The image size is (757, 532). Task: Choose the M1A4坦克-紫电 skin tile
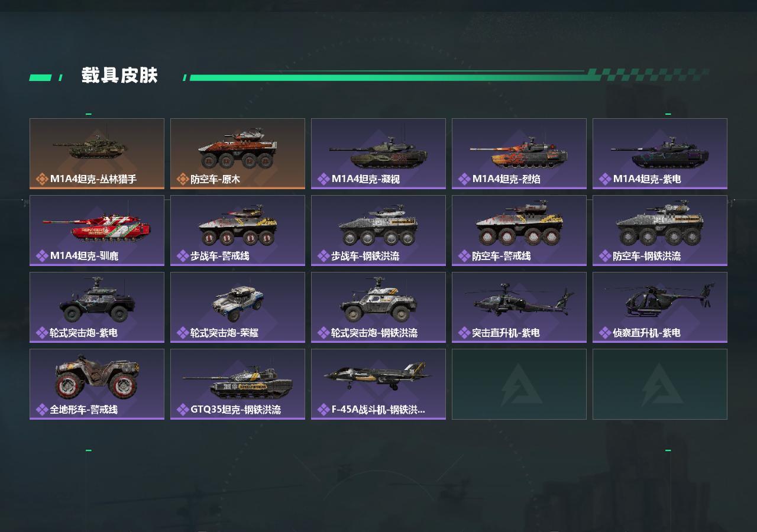[660, 154]
